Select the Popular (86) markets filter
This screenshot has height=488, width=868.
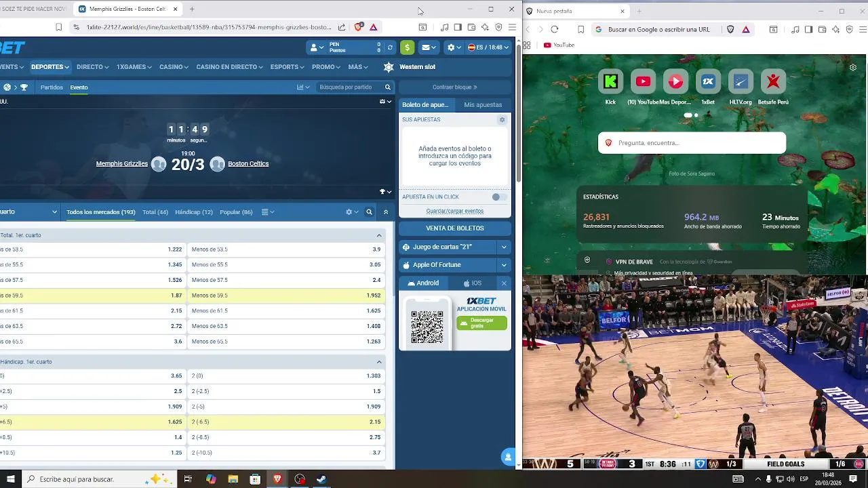tap(236, 212)
